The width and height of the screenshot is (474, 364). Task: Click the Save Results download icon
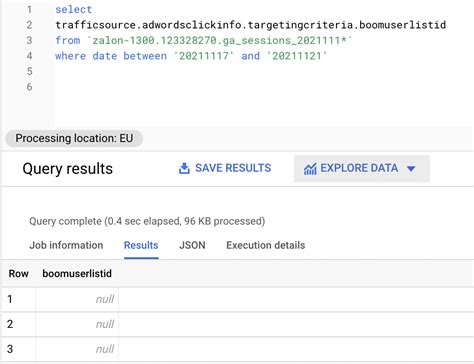pos(184,168)
